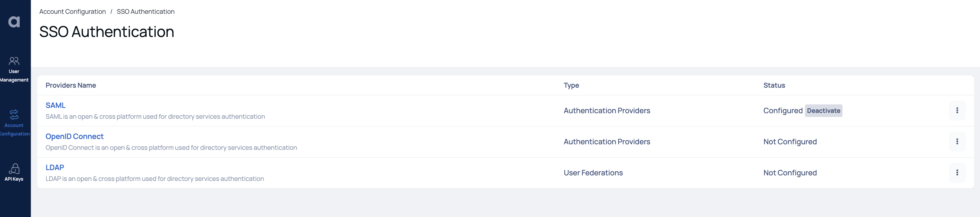Viewport: 980px width, 217px height.
Task: Click the SAML Configured status text
Action: [783, 111]
